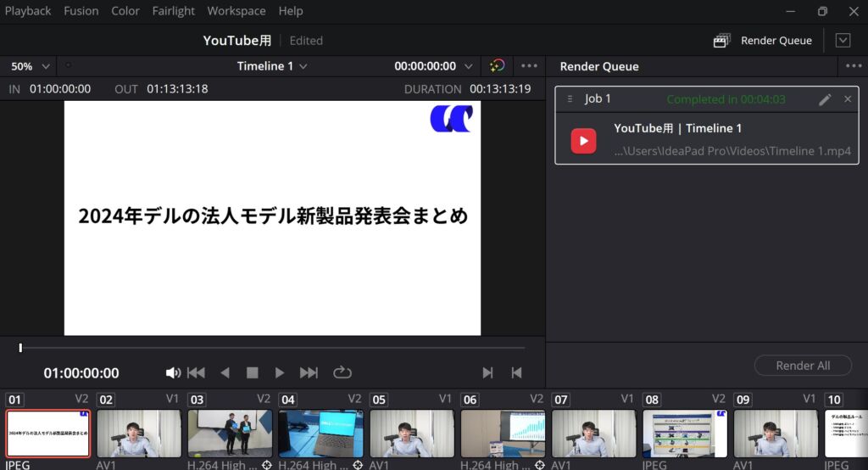868x470 pixels.
Task: Select clip 09 thumbnail
Action: point(776,434)
